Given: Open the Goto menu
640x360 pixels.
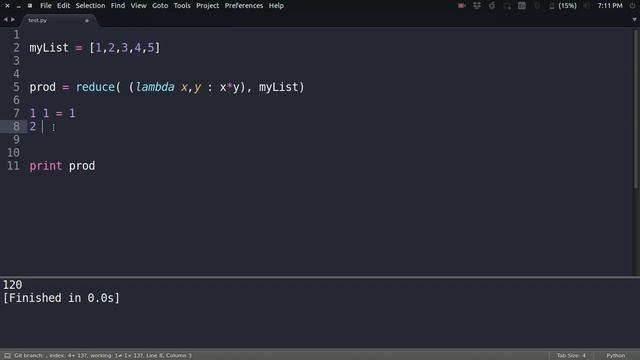Looking at the screenshot, I should 160,6.
